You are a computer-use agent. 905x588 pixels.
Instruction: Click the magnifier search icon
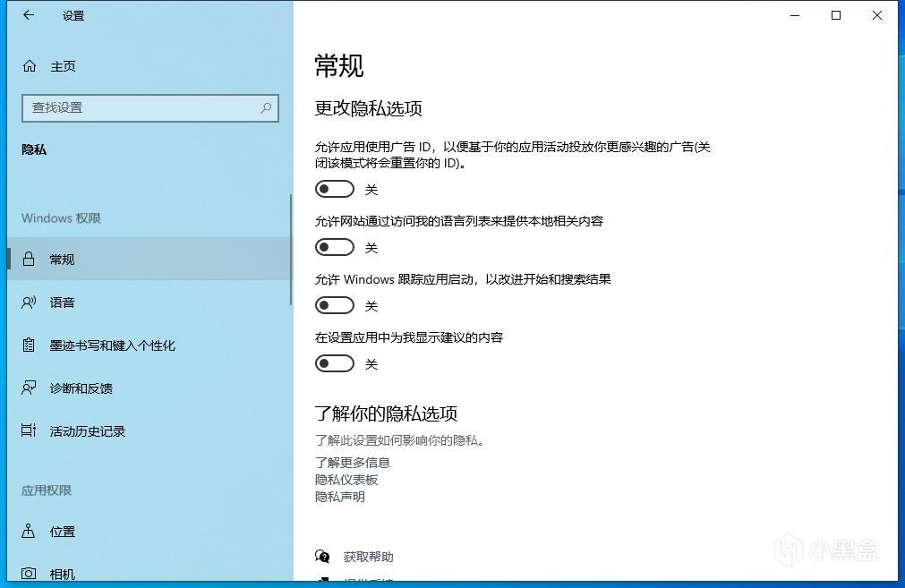266,108
